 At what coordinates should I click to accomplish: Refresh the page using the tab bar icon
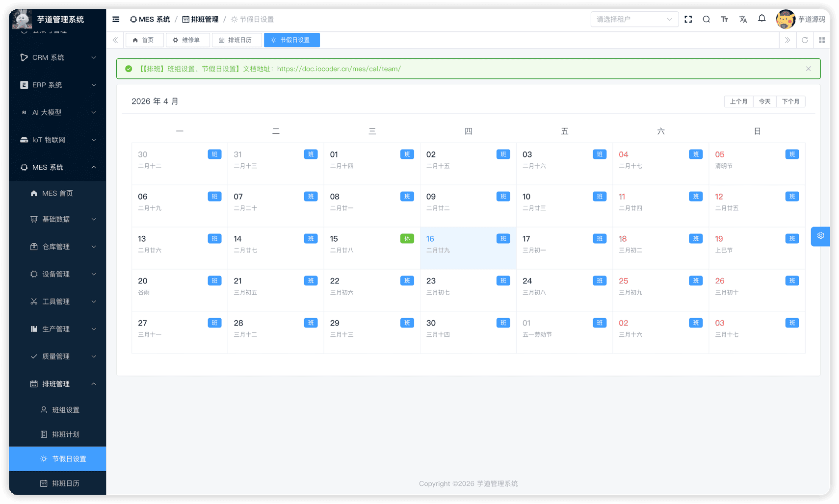point(805,40)
